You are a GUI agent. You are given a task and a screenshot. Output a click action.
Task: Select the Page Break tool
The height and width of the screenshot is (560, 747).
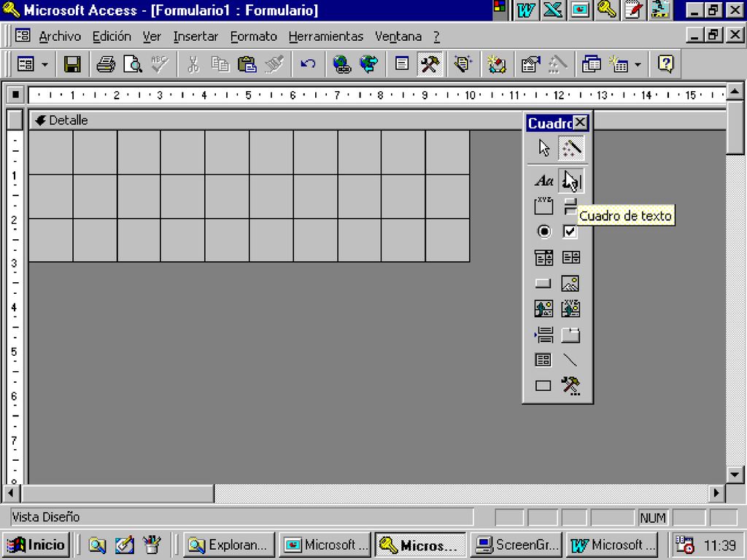pos(543,335)
